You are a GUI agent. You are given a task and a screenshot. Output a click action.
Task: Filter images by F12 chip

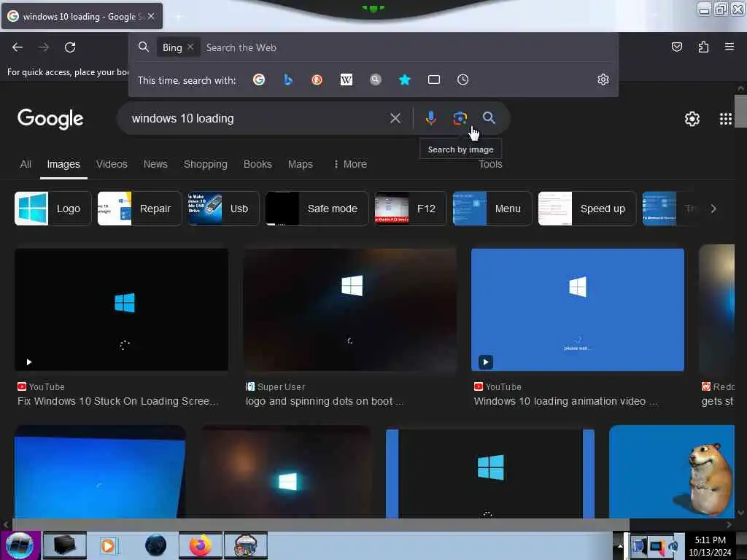pyautogui.click(x=411, y=209)
